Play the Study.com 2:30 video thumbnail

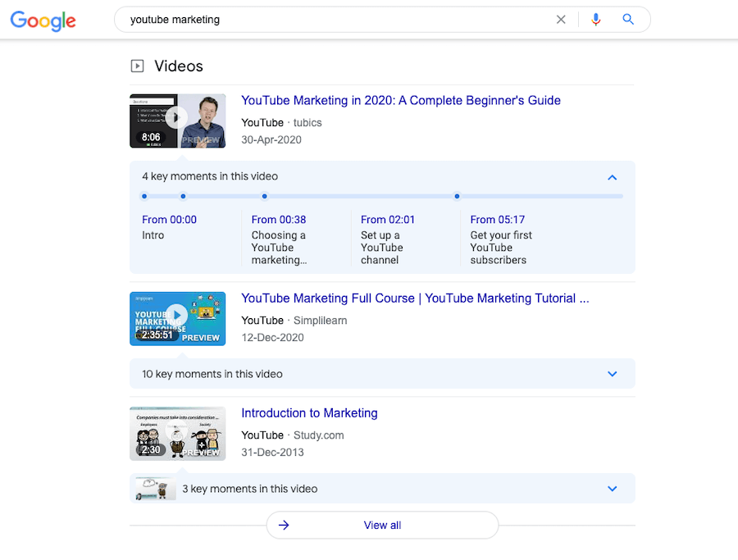pos(177,434)
